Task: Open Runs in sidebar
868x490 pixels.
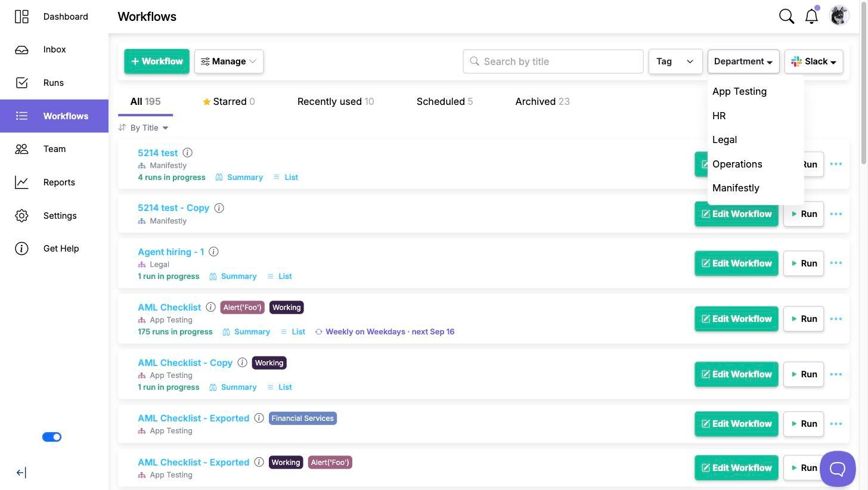Action: click(x=54, y=83)
